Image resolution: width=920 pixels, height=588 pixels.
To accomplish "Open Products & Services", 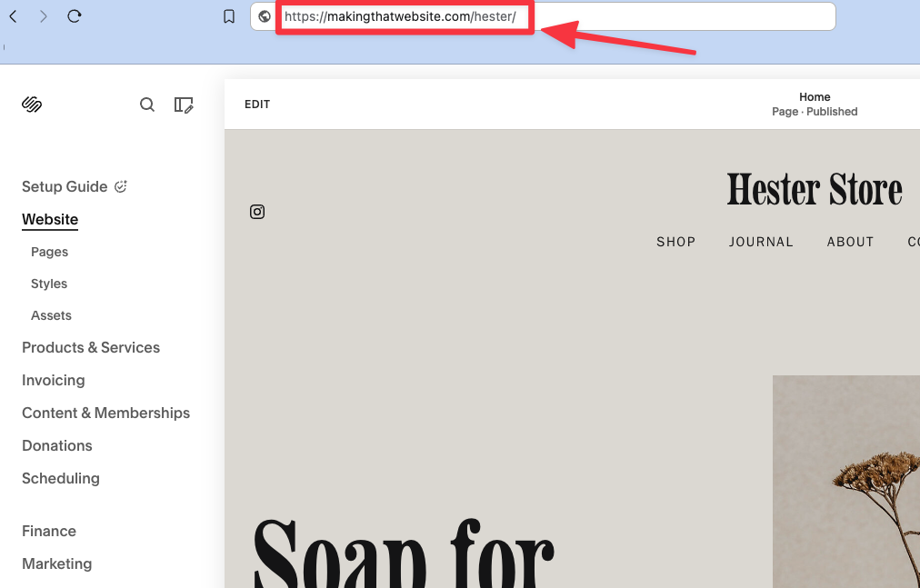I will (x=91, y=347).
